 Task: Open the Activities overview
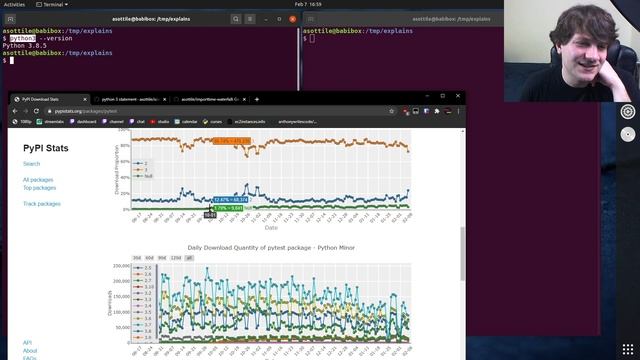[14, 4]
